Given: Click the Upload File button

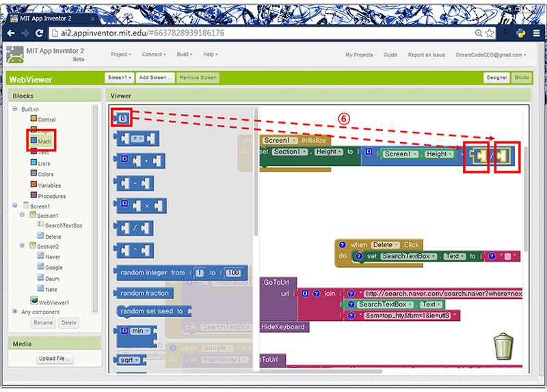Looking at the screenshot, I should pyautogui.click(x=55, y=359).
